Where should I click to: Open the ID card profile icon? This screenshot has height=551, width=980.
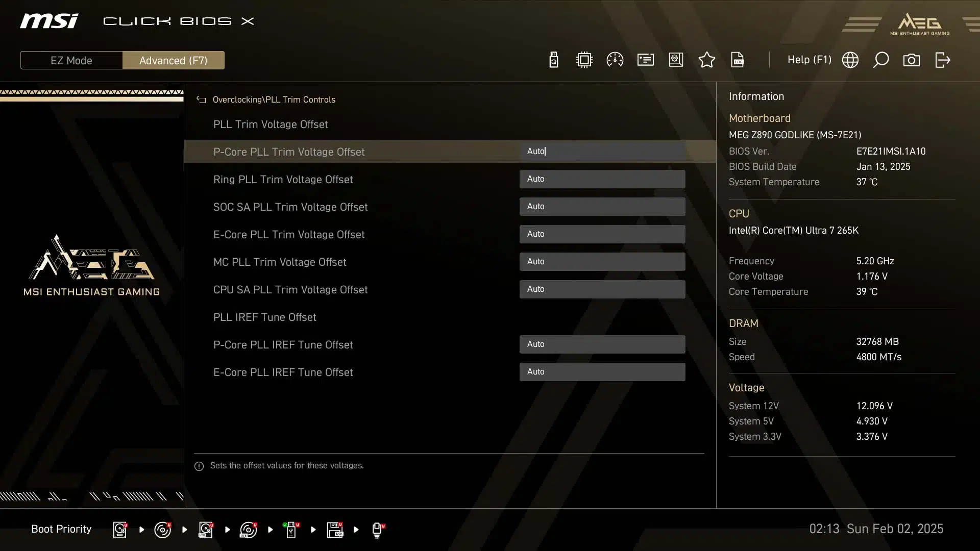pyautogui.click(x=645, y=60)
